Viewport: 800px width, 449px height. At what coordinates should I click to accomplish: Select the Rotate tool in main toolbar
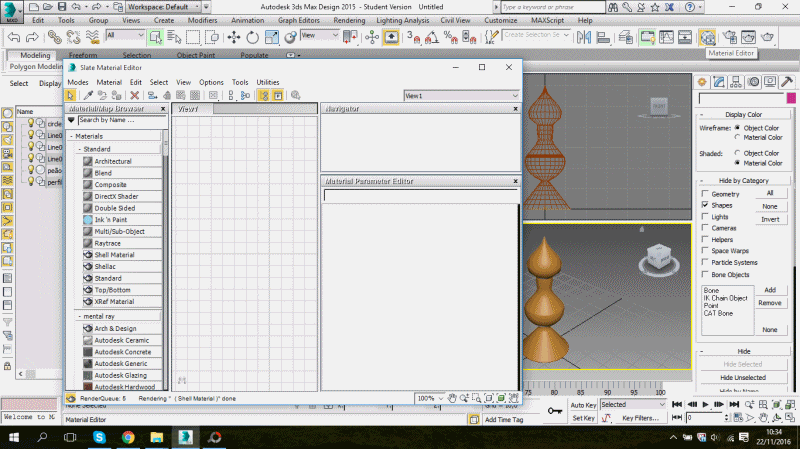pos(253,37)
